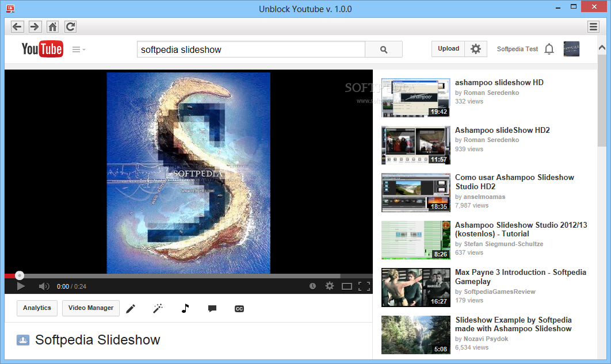Viewport: 611px width, 364px height.
Task: Enter full screen in the player
Action: coord(364,286)
